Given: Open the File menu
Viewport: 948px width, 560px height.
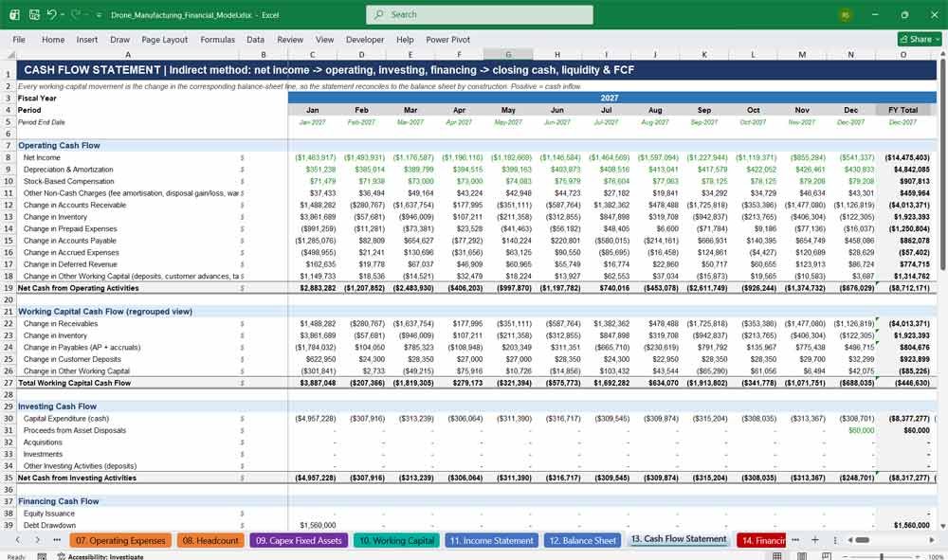Looking at the screenshot, I should coord(19,39).
